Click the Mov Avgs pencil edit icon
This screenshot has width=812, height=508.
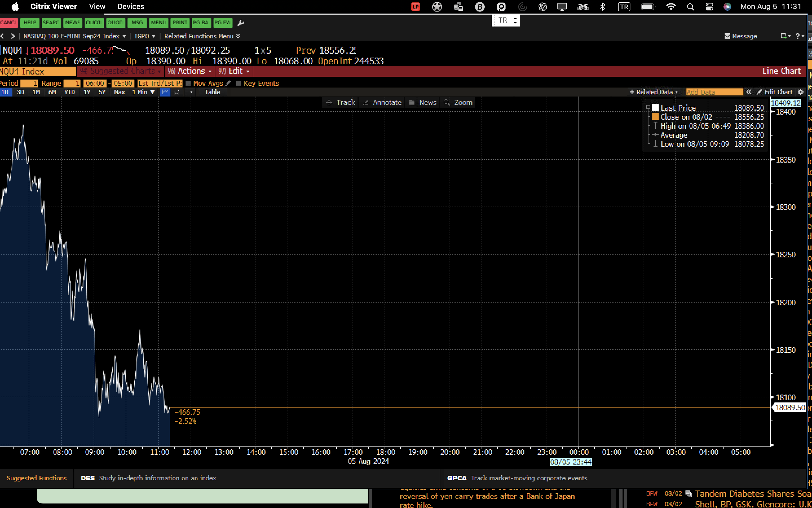coord(228,83)
